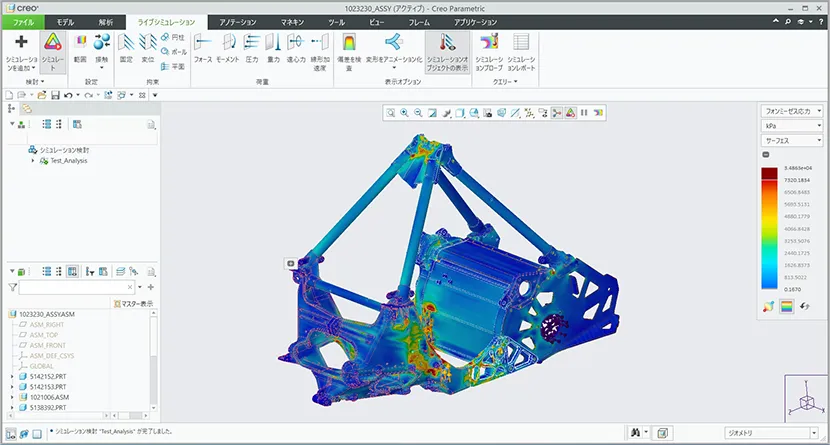Open シミュレーションプローブ (simulation probe) tool
The width and height of the screenshot is (830, 445).
point(489,52)
